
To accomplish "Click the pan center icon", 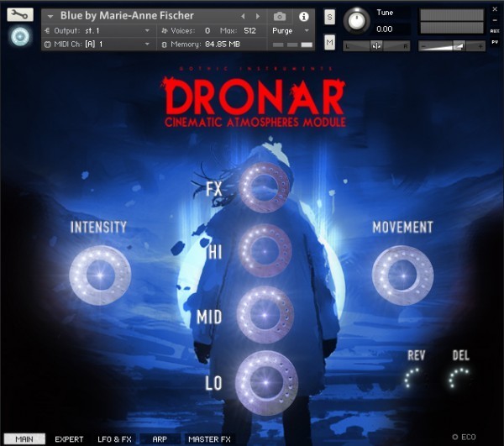I will pyautogui.click(x=376, y=46).
